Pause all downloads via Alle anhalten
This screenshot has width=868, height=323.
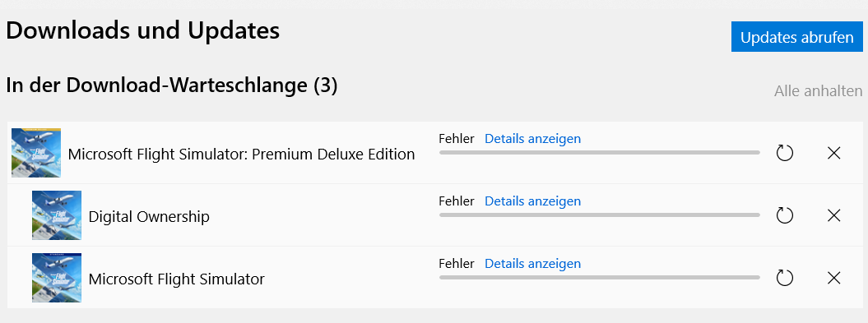(818, 90)
